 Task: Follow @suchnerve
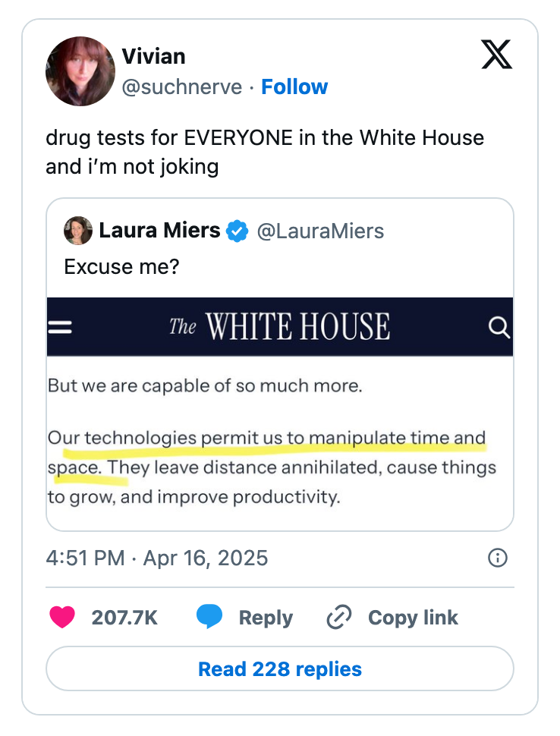[x=294, y=86]
